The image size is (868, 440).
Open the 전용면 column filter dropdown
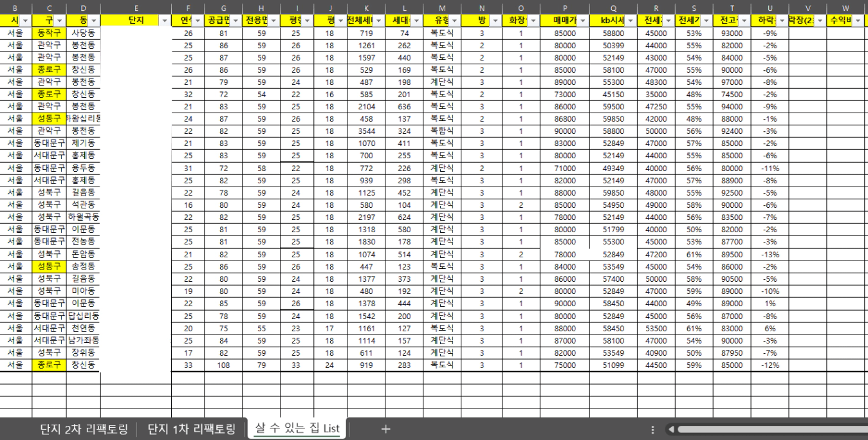[x=273, y=21]
